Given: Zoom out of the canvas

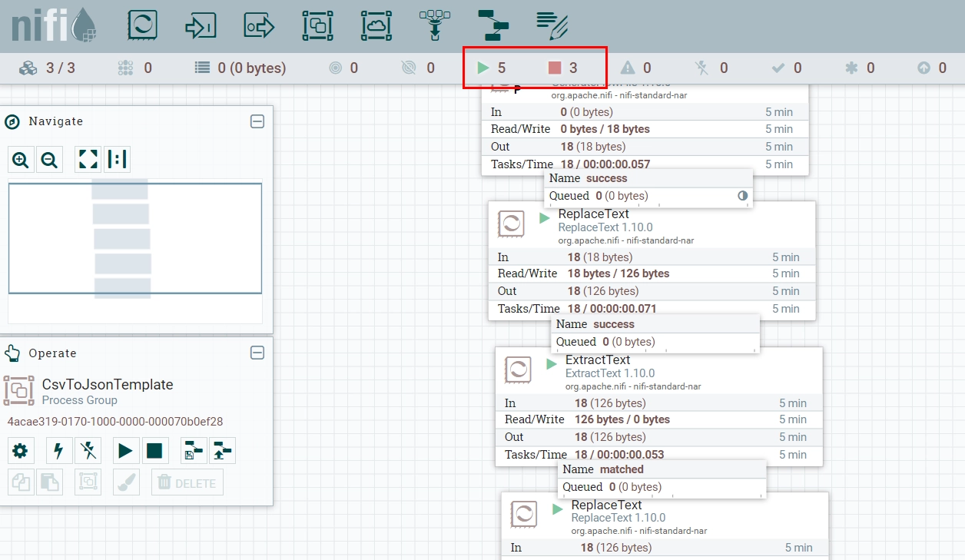Looking at the screenshot, I should pyautogui.click(x=49, y=160).
